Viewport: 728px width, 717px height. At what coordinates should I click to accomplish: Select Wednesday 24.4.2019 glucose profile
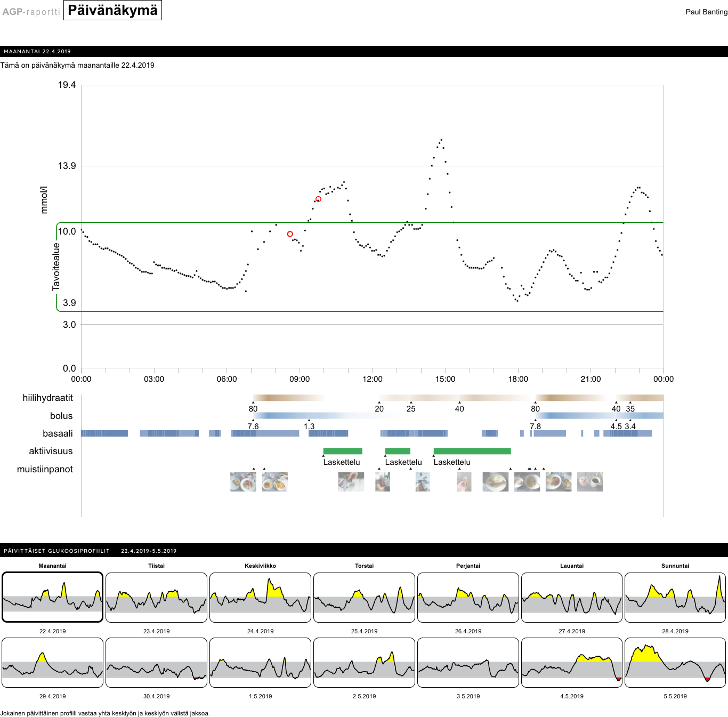tap(260, 597)
